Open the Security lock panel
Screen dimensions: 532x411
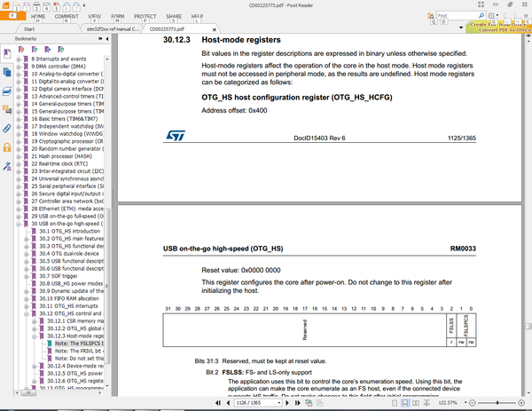(7, 147)
